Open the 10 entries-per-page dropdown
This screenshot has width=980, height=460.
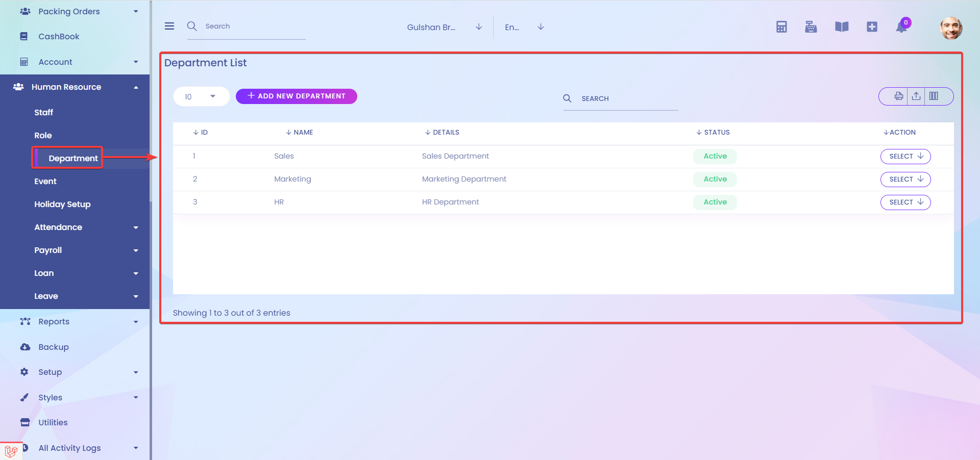pos(201,96)
